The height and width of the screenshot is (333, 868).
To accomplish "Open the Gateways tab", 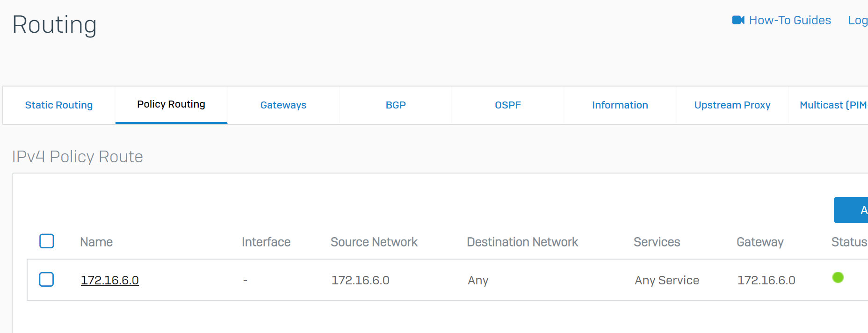I will coord(283,105).
